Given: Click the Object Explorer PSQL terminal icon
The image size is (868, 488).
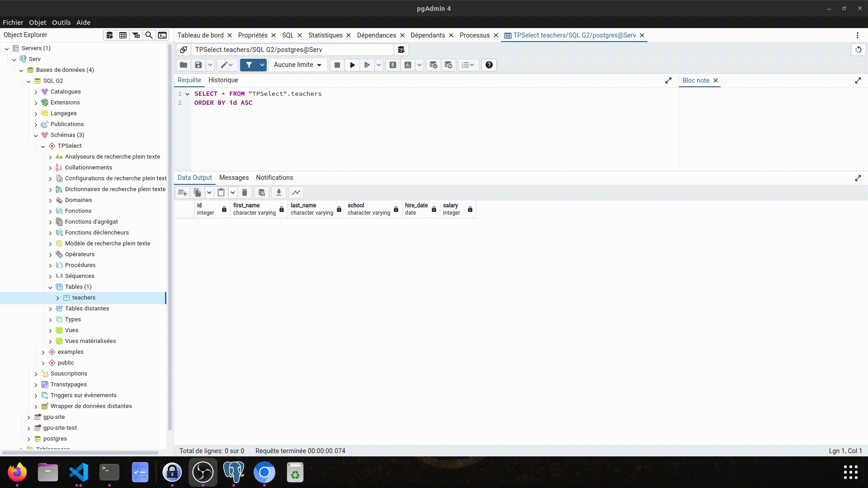Looking at the screenshot, I should coord(162,35).
